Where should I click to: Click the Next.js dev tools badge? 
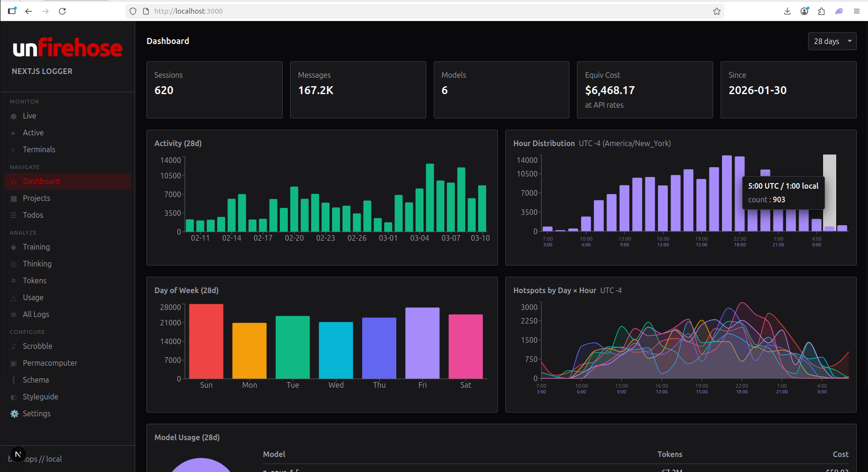18,454
